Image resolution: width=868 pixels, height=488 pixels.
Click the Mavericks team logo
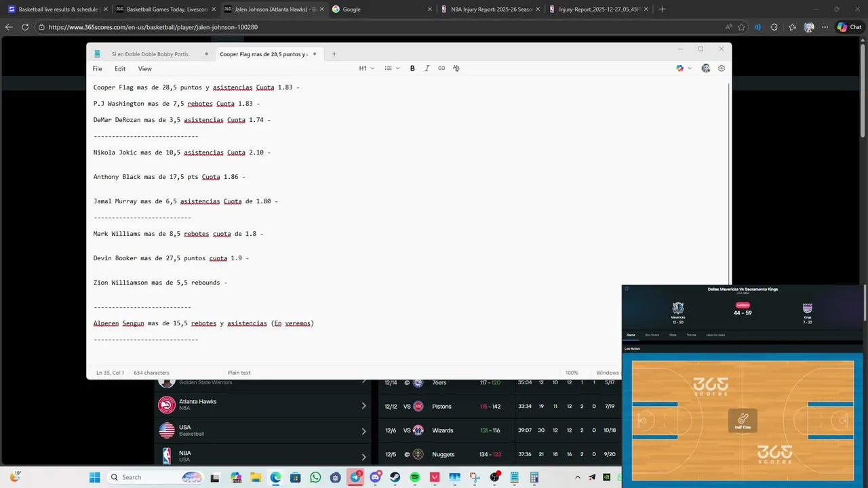pos(678,308)
